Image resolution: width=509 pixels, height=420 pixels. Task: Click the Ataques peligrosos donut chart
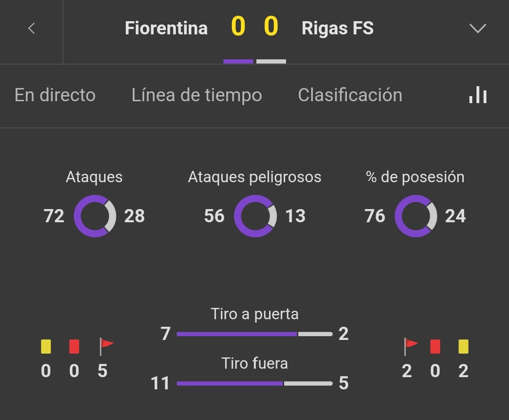click(255, 216)
